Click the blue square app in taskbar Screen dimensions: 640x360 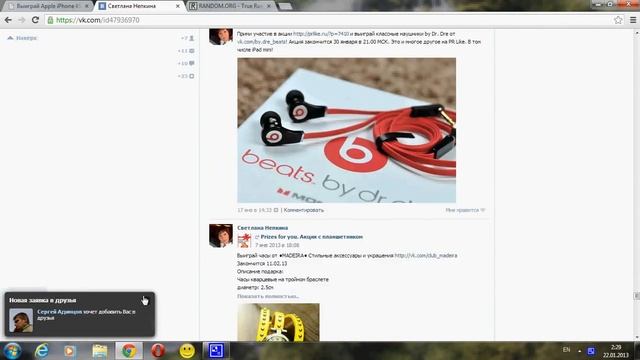tap(216, 351)
